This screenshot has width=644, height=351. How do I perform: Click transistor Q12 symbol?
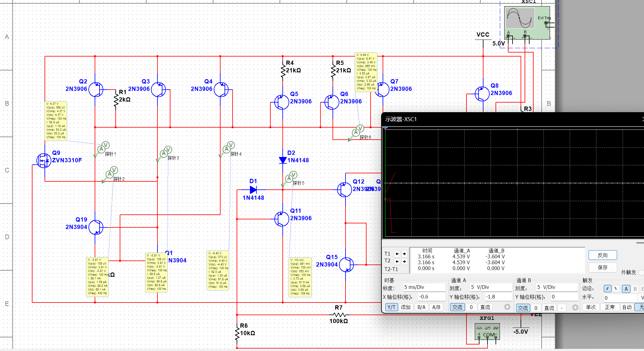[x=344, y=190]
